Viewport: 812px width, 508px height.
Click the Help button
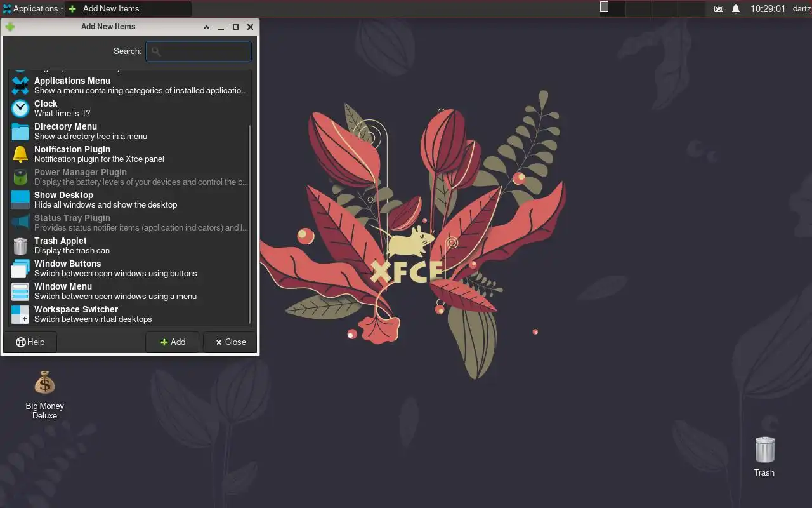[x=30, y=342]
